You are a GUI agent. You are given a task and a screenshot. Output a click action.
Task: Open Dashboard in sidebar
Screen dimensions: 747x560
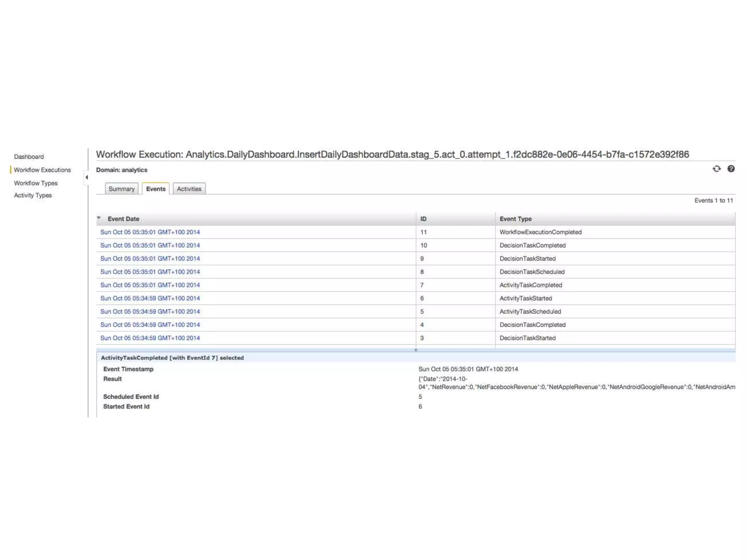[x=29, y=157]
